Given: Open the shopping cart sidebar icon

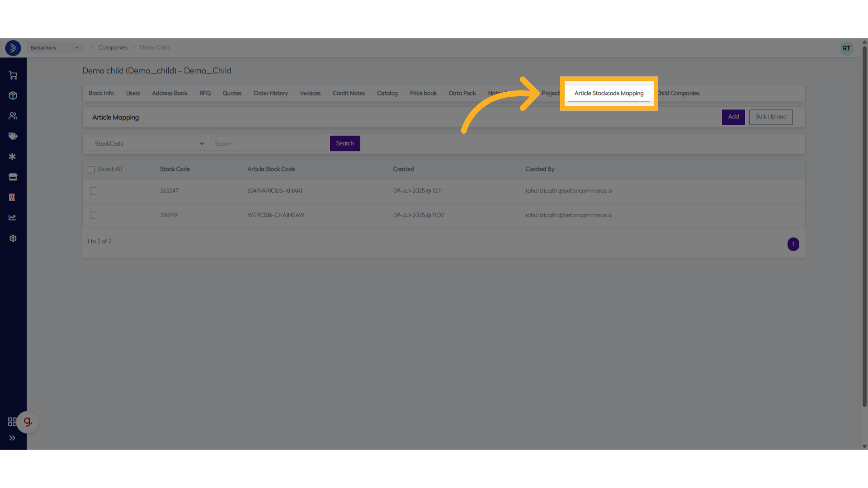Looking at the screenshot, I should 13,75.
